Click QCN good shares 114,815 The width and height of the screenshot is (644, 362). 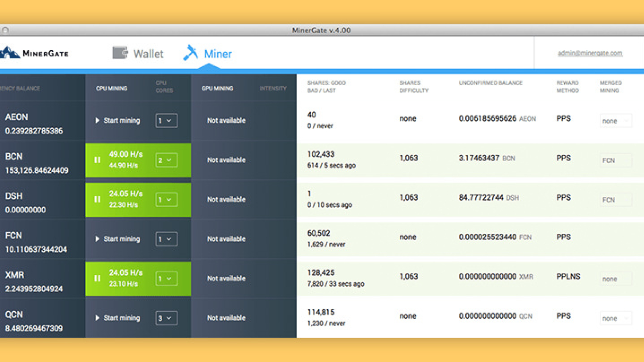pyautogui.click(x=321, y=312)
